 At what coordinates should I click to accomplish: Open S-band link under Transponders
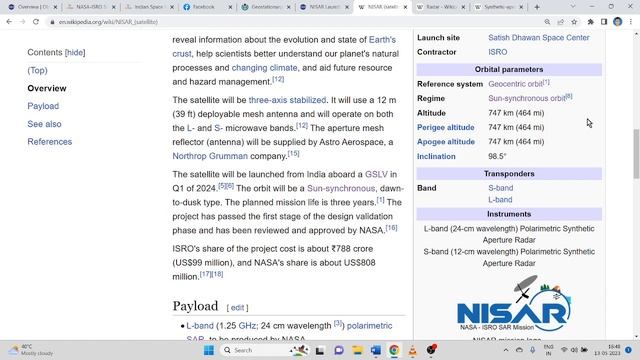pos(501,188)
